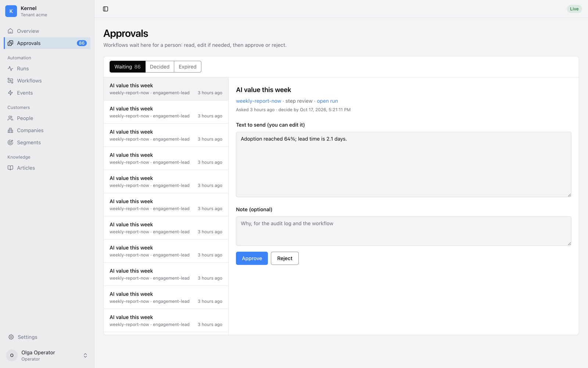
Task: Open the weekly-report-now workflow link
Action: [x=258, y=101]
